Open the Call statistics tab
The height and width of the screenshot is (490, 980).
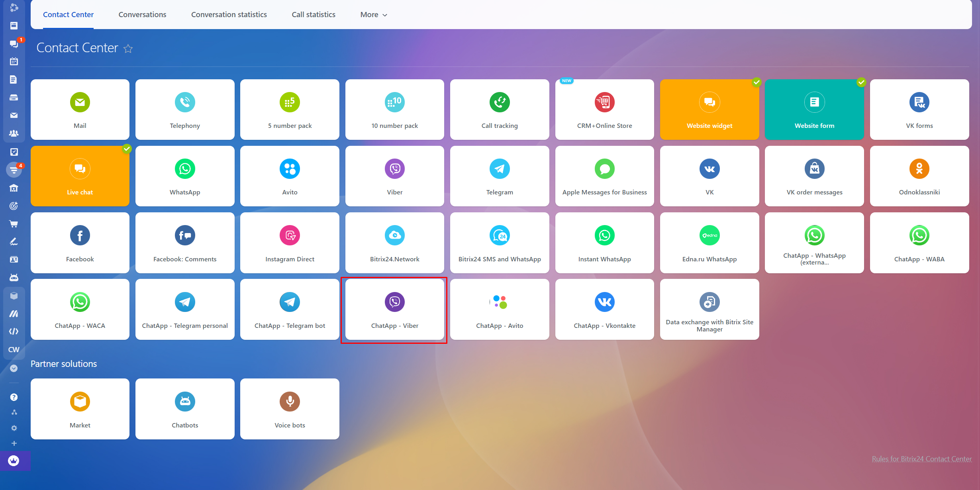[314, 15]
